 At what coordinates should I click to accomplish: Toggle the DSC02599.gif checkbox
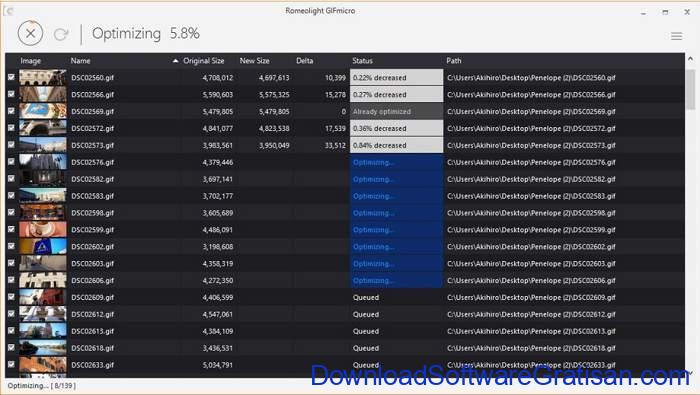tap(11, 229)
